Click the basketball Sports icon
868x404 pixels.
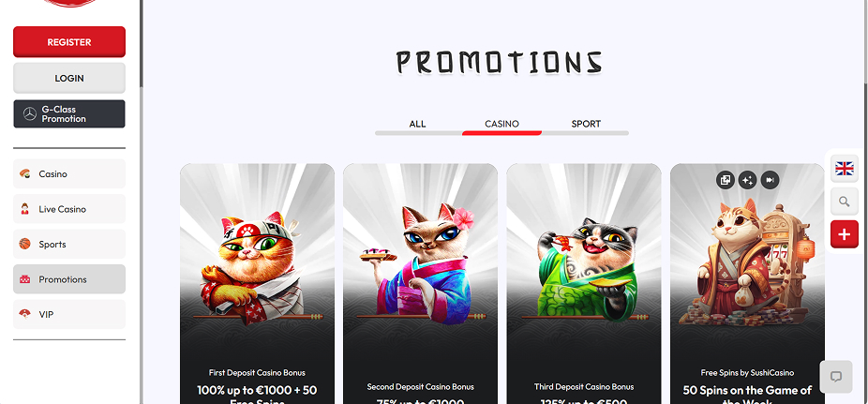click(25, 244)
